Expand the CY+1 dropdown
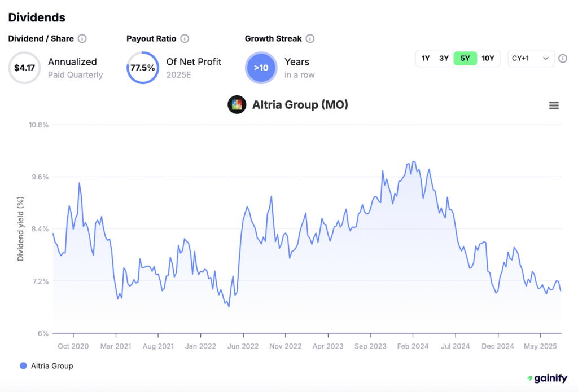The width and height of the screenshot is (578, 392). 531,58
